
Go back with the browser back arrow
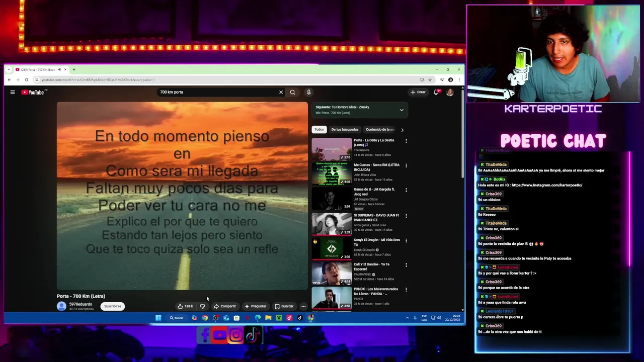(9, 80)
